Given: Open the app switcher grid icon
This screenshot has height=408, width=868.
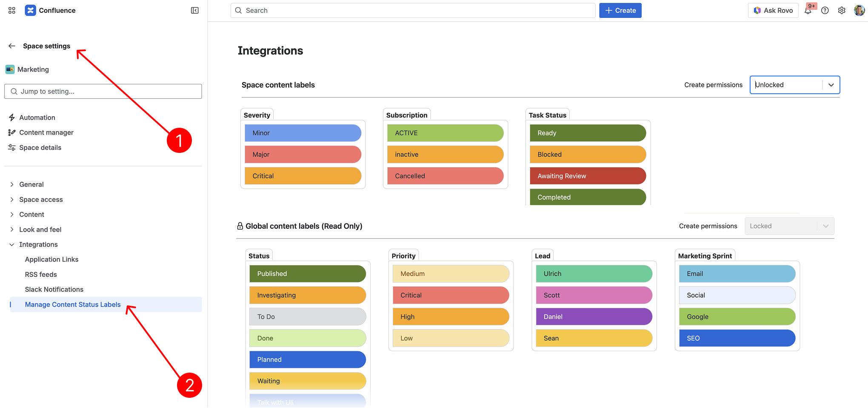Looking at the screenshot, I should tap(12, 10).
